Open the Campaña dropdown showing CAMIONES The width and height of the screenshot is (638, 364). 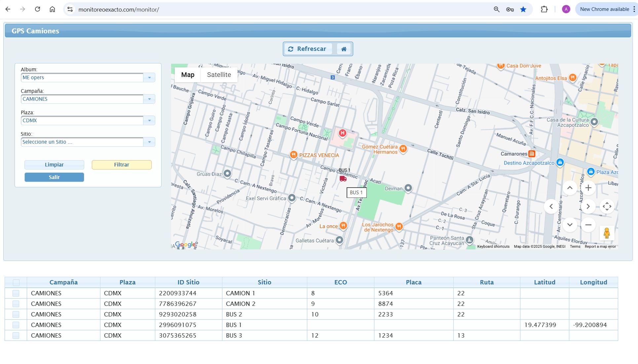coord(149,99)
